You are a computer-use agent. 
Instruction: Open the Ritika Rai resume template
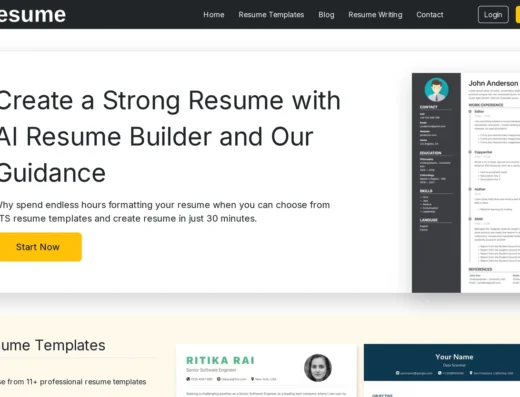click(x=266, y=370)
